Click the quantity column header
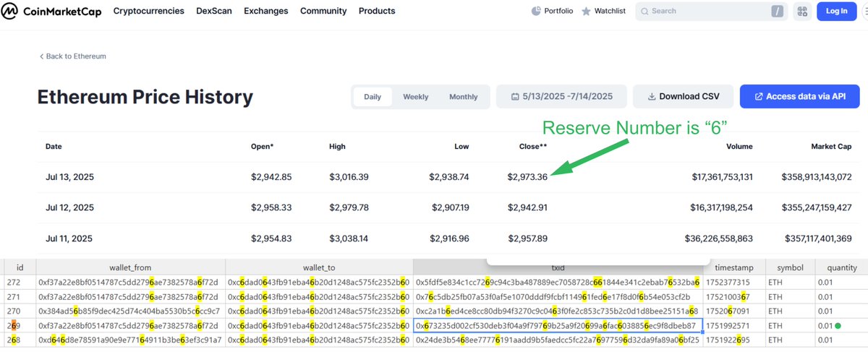The height and width of the screenshot is (352, 868). point(840,267)
